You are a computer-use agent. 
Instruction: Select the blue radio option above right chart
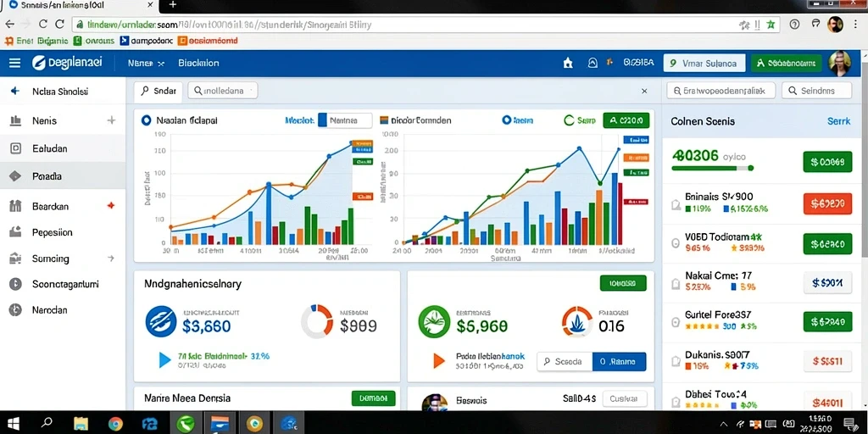pos(505,120)
